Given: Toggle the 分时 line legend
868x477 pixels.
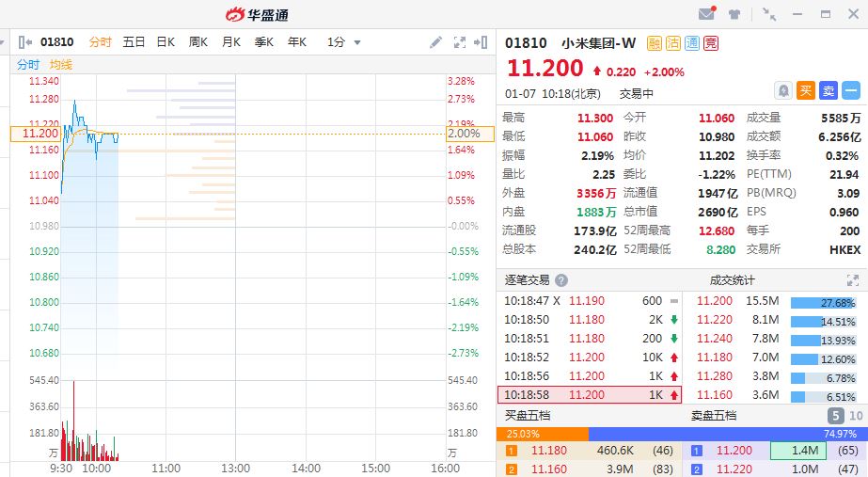Looking at the screenshot, I should pyautogui.click(x=28, y=65).
